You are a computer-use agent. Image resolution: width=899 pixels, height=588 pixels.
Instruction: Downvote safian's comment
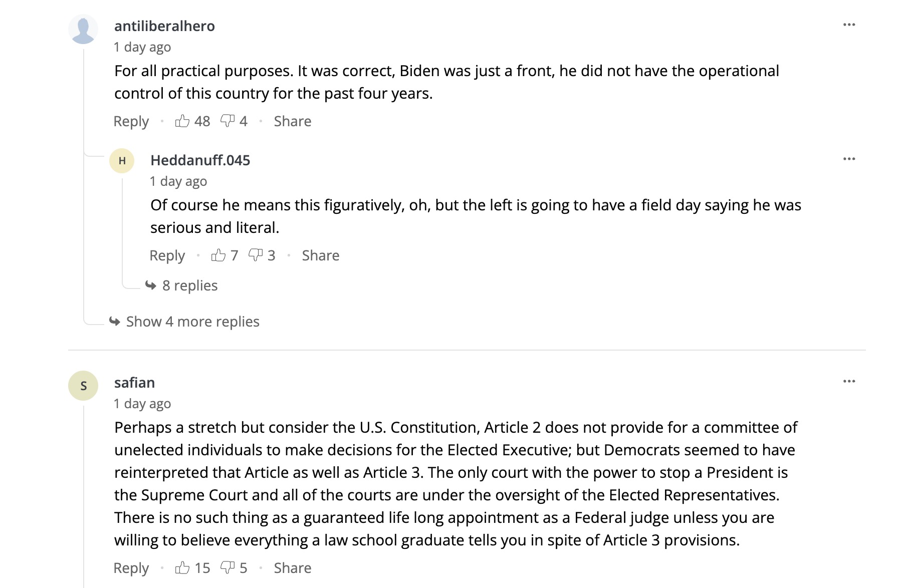(x=228, y=568)
